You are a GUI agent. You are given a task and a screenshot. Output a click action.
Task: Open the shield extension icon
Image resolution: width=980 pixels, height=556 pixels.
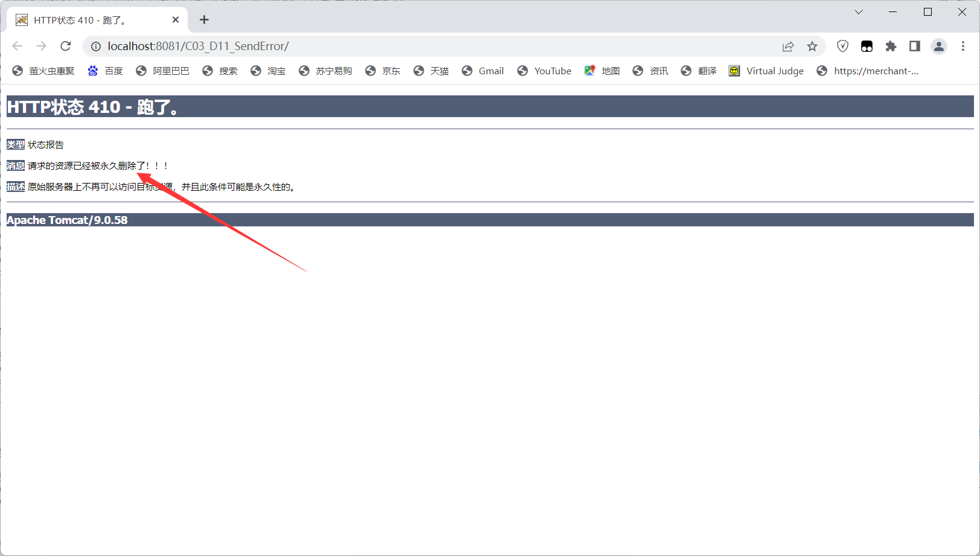pyautogui.click(x=843, y=46)
